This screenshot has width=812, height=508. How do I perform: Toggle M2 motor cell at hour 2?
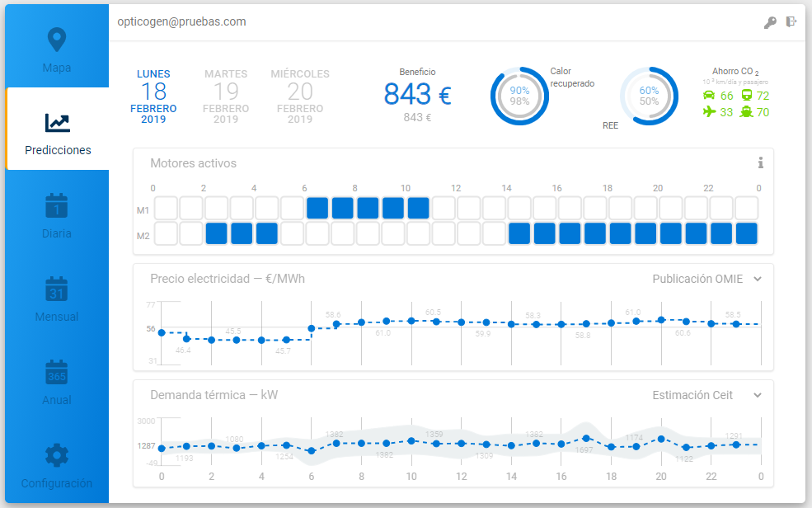[x=217, y=233]
